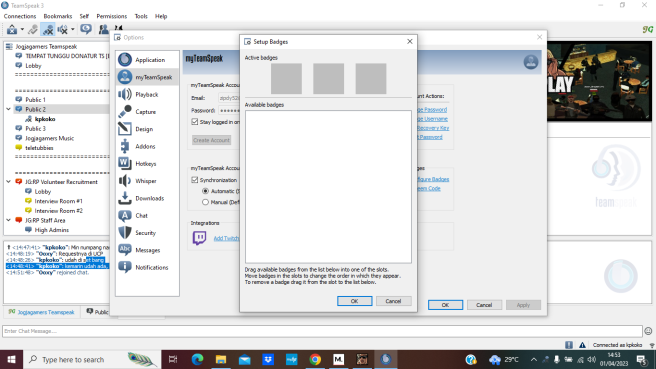656x369 pixels.
Task: Click the Disconnect toolbar icon
Action: click(33, 29)
